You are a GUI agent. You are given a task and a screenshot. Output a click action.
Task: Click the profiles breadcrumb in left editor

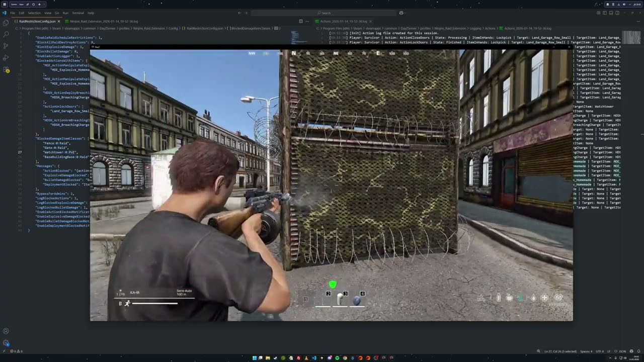pos(124,28)
